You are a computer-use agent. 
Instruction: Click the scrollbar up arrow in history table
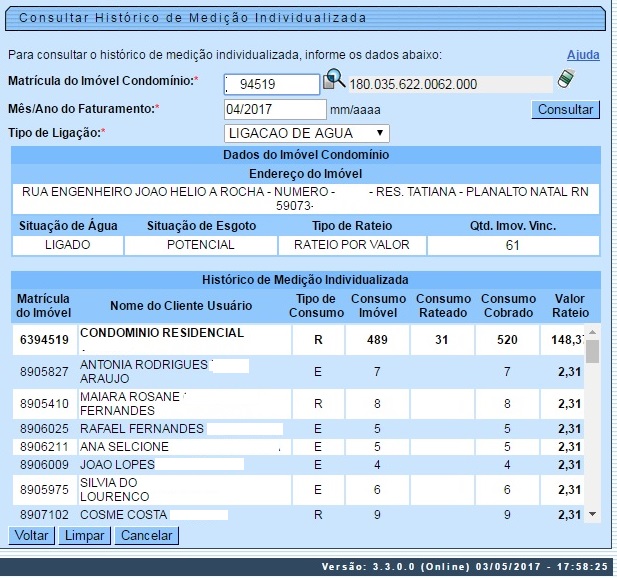[592, 330]
